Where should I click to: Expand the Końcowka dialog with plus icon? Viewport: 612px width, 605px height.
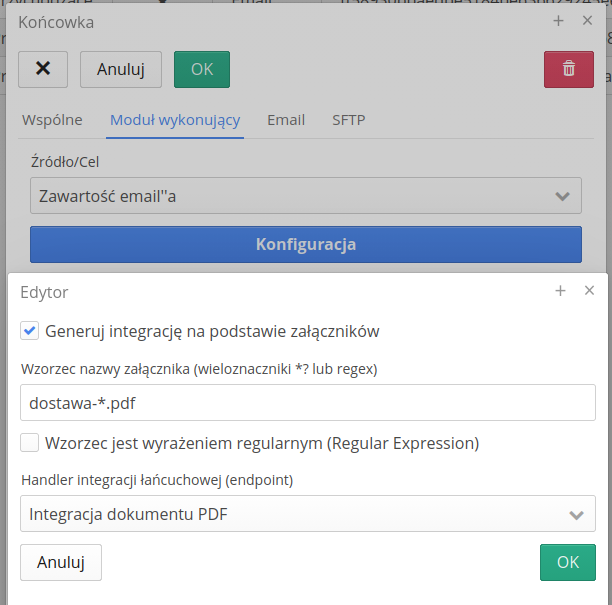(558, 21)
